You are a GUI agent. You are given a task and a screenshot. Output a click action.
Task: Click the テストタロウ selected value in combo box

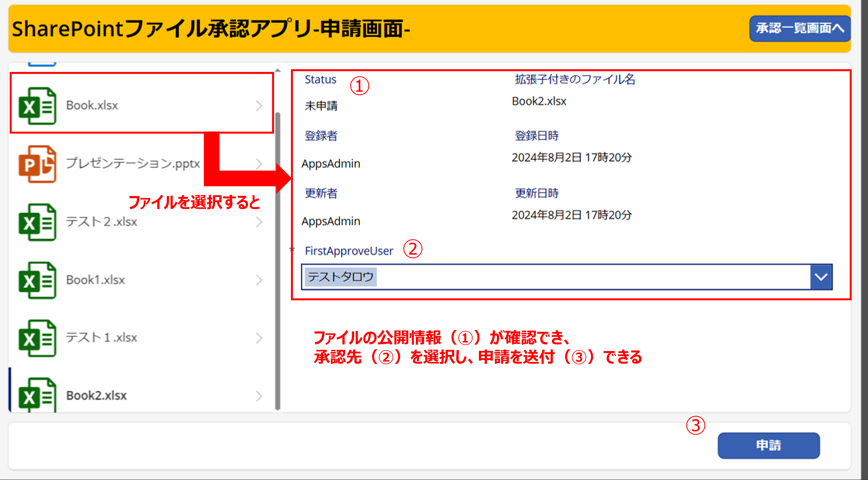(341, 277)
